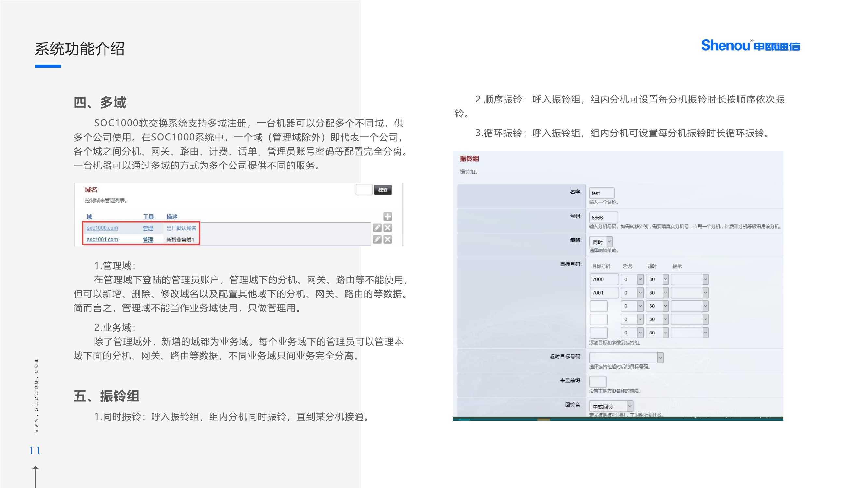Open the 超时目标号码 dropdown

(x=626, y=357)
